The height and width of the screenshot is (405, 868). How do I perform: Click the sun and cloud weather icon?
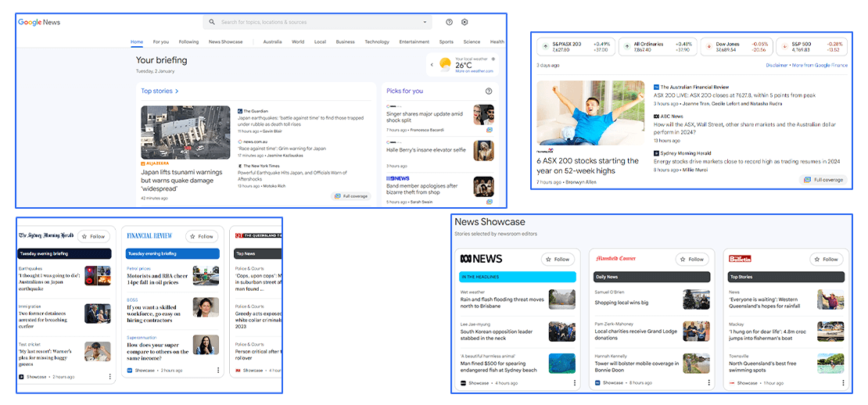[x=445, y=65]
